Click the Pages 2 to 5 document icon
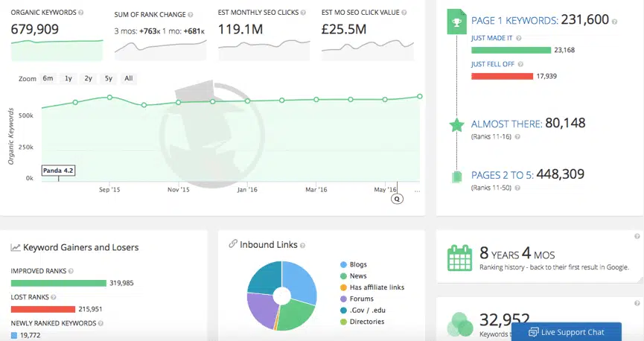Image resolution: width=644 pixels, height=341 pixels. pyautogui.click(x=456, y=176)
